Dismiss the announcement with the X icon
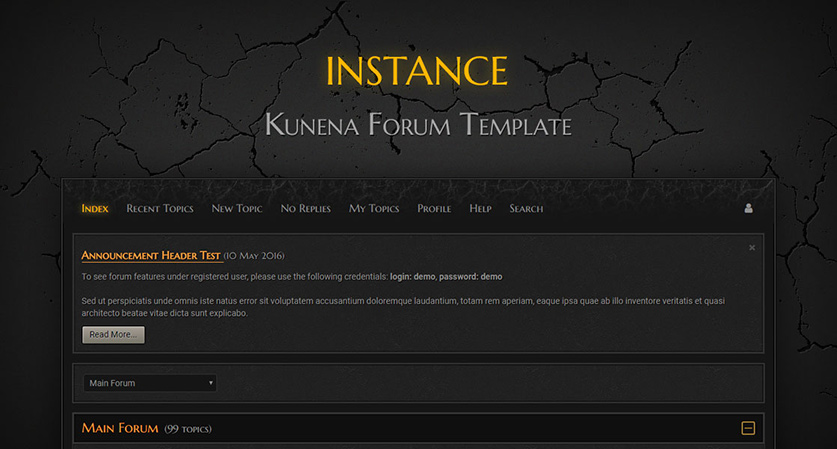This screenshot has width=837, height=449. point(752,248)
